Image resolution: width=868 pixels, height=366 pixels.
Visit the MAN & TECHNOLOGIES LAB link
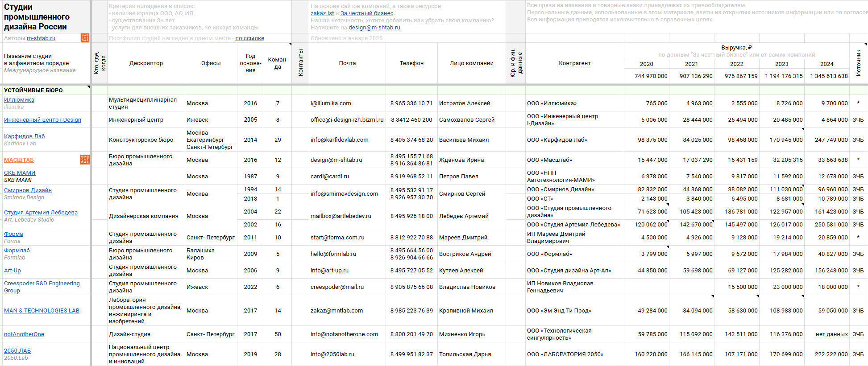(42, 311)
